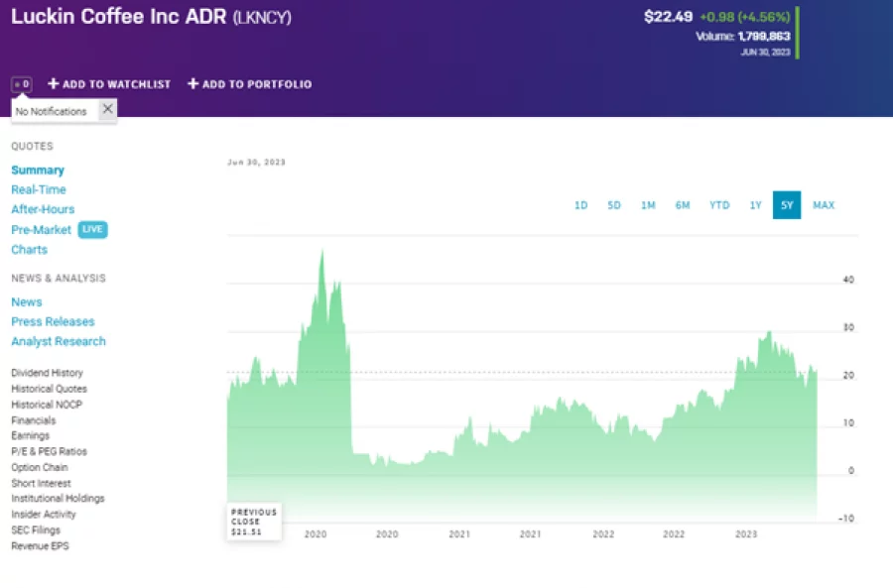The height and width of the screenshot is (588, 893).
Task: Open Press Releases
Action: [53, 321]
